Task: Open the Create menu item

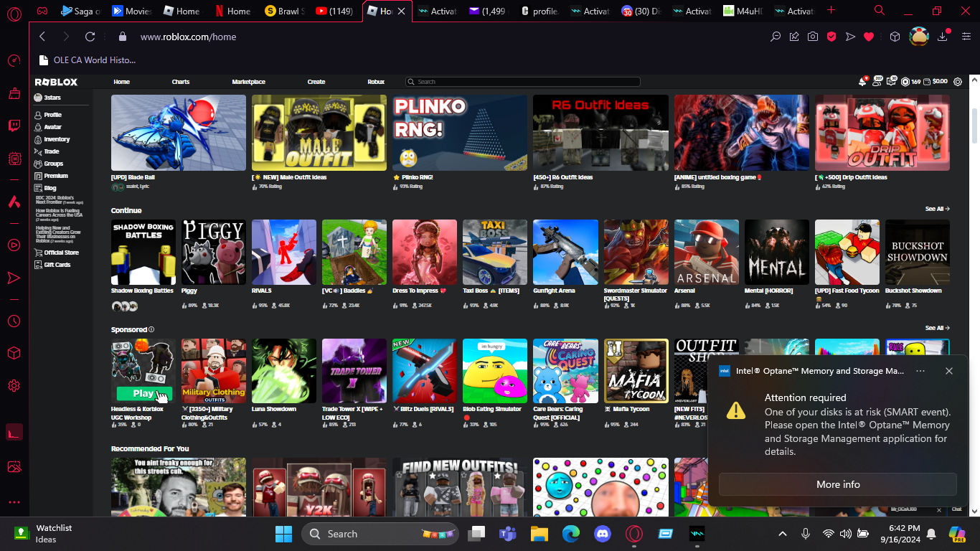Action: point(316,82)
